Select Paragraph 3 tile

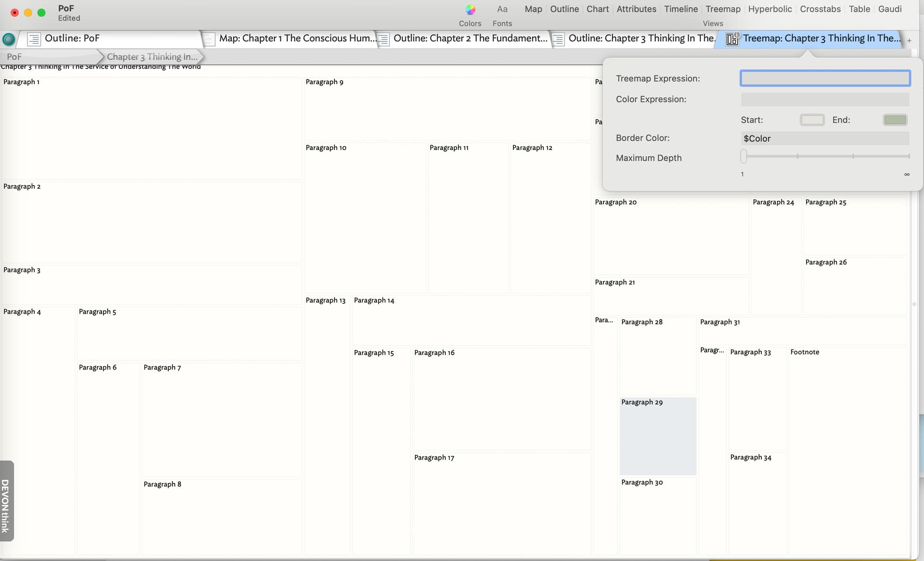[x=152, y=285]
